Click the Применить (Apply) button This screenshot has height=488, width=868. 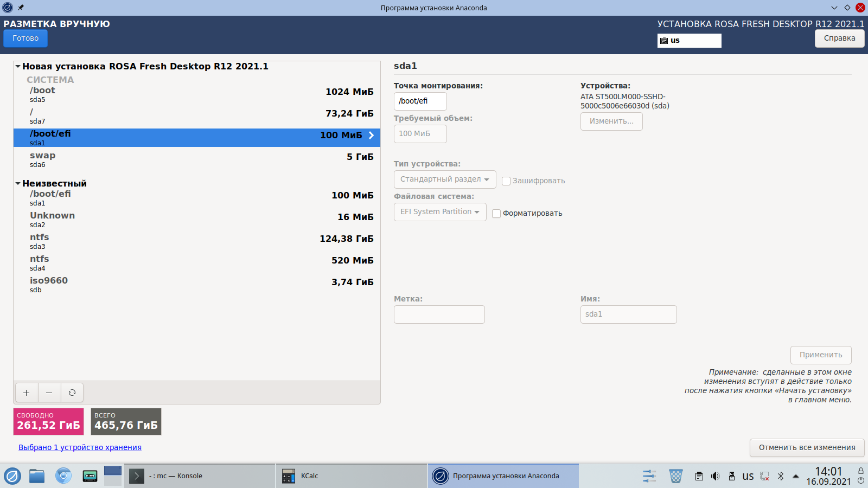pyautogui.click(x=821, y=355)
